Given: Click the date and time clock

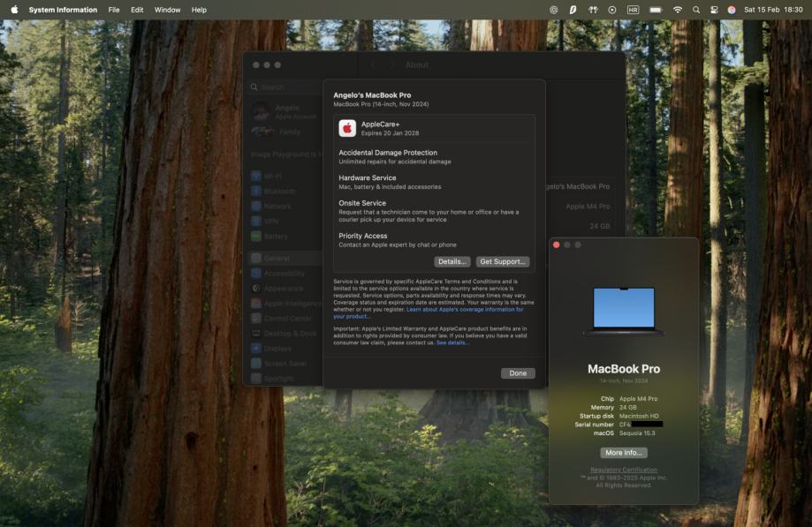Looking at the screenshot, I should [x=773, y=10].
